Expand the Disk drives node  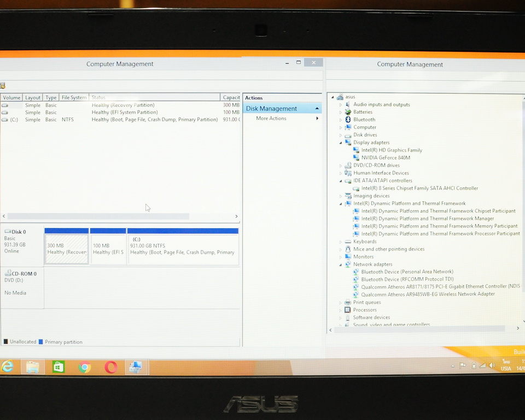point(341,135)
